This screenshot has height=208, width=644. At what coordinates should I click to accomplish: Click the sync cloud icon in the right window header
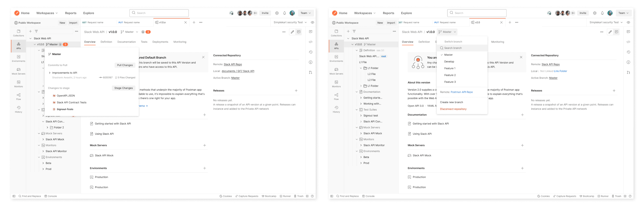pos(549,13)
